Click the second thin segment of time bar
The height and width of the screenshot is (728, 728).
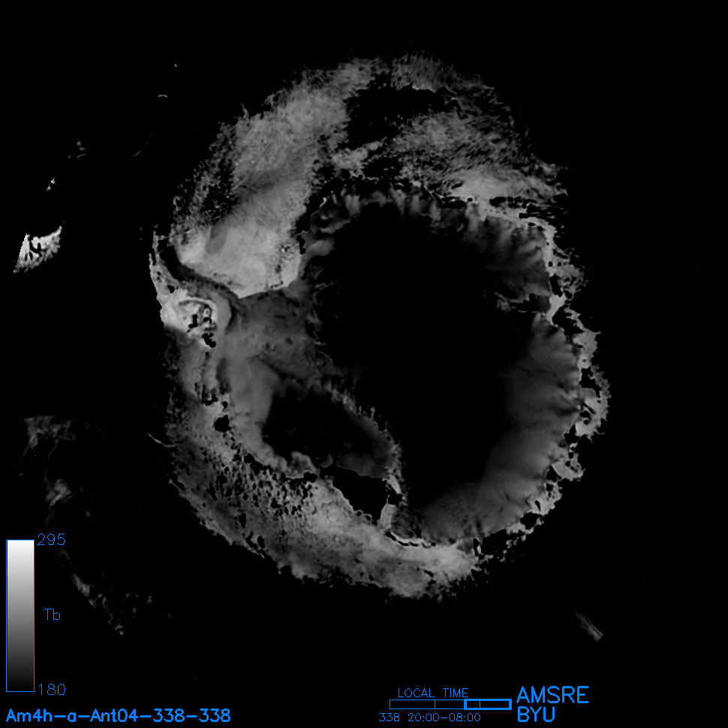[x=450, y=704]
